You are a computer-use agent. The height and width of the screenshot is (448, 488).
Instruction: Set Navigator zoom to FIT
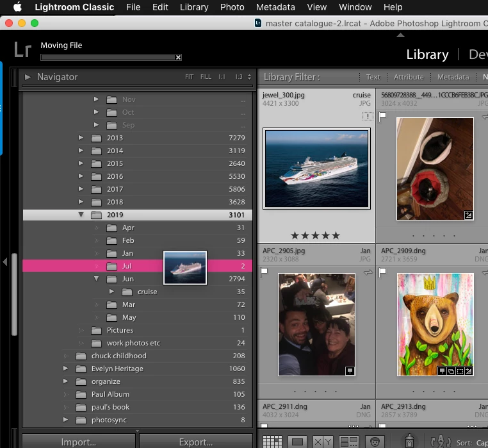(x=189, y=77)
